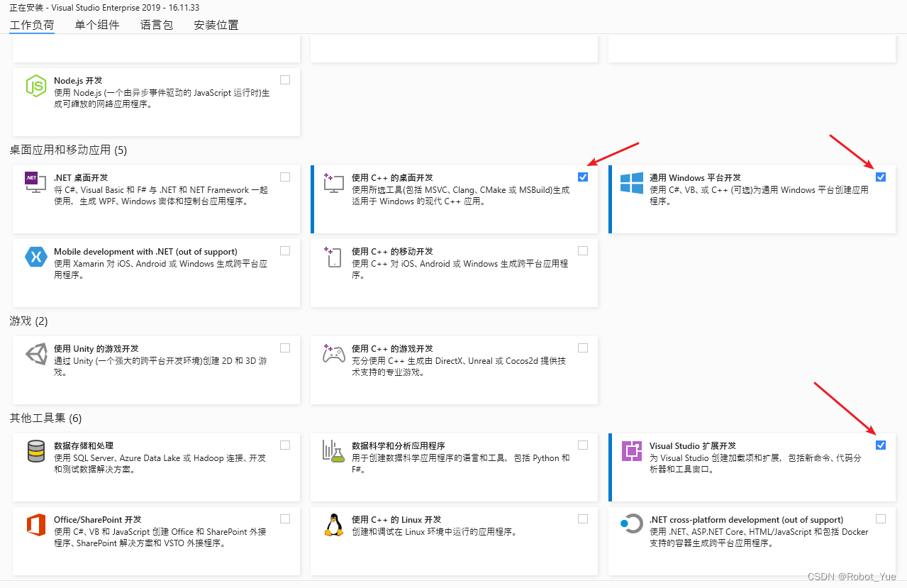
Task: Click the 使用 C++ 的 Linux 开发 title
Action: [x=396, y=520]
